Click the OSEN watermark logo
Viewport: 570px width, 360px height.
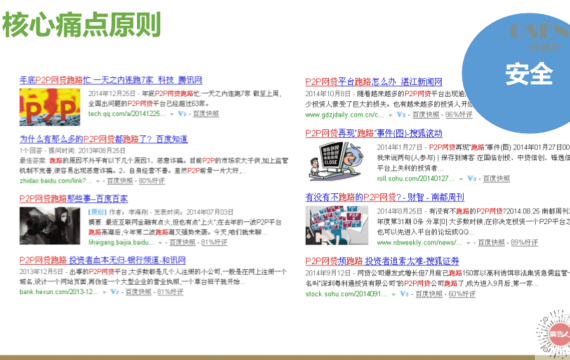pyautogui.click(x=539, y=36)
